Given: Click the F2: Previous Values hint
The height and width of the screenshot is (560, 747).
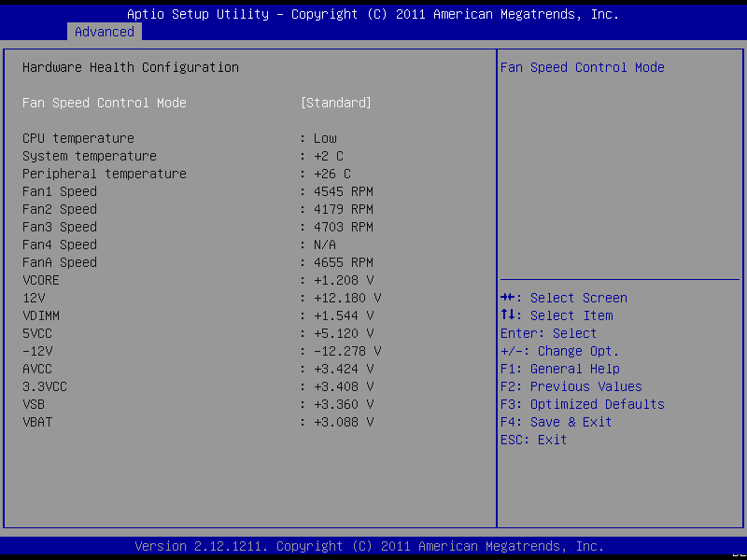Looking at the screenshot, I should click(571, 386).
